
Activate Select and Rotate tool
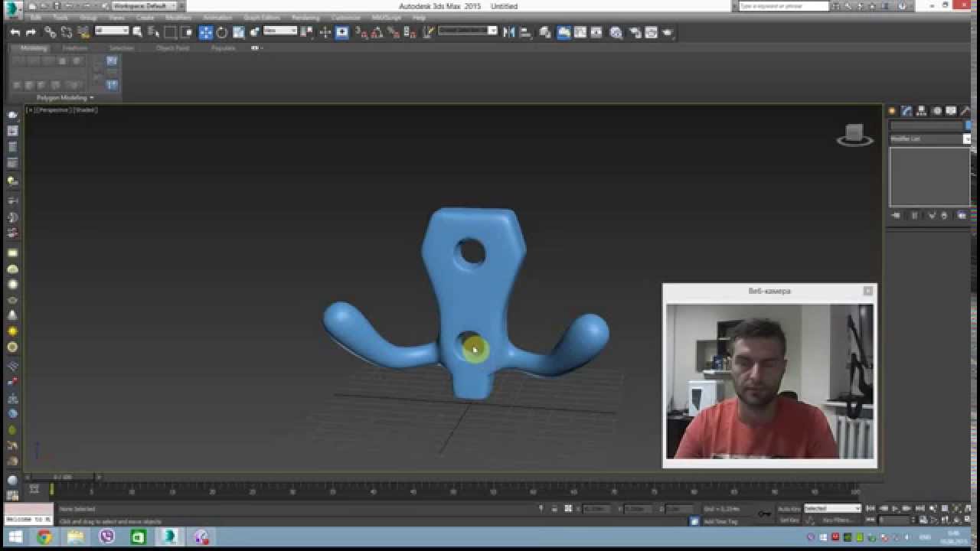click(x=222, y=32)
